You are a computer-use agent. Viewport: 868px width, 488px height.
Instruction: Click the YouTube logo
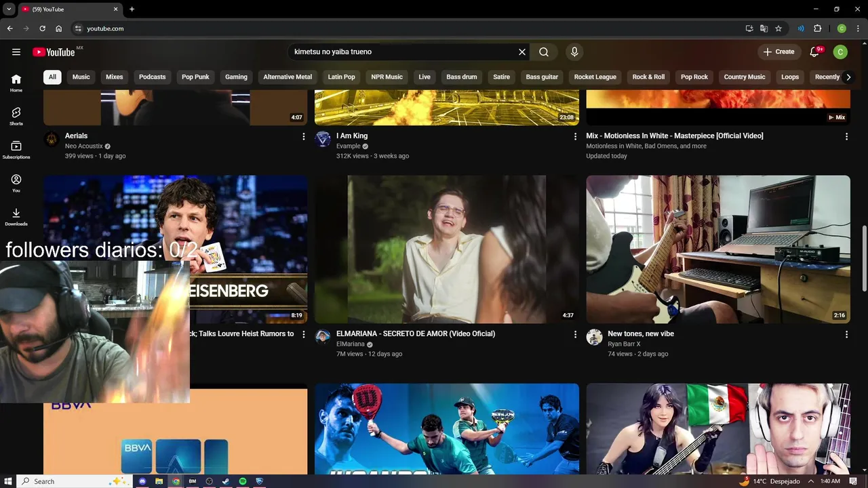pyautogui.click(x=54, y=52)
